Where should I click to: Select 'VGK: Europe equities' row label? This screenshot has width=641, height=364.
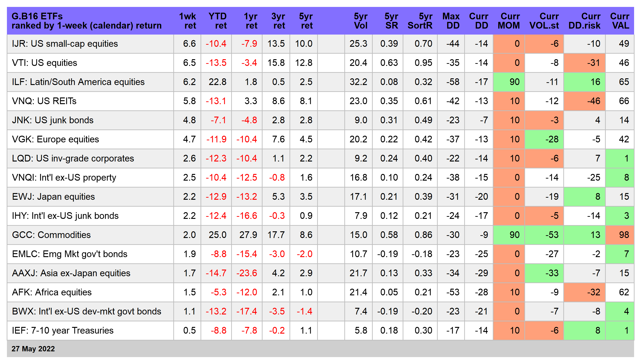click(x=56, y=139)
